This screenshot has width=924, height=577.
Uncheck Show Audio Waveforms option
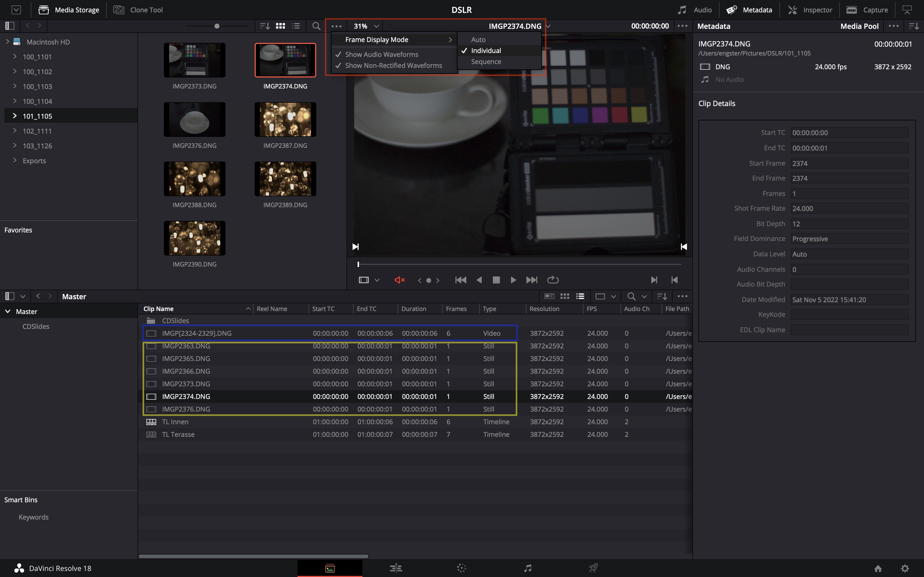(x=381, y=55)
